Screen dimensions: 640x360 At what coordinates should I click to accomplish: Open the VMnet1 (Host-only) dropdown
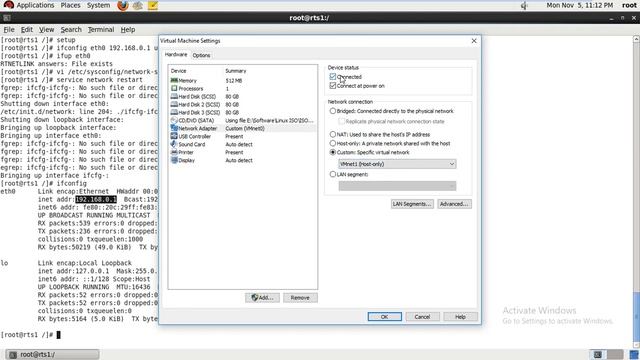pyautogui.click(x=397, y=164)
